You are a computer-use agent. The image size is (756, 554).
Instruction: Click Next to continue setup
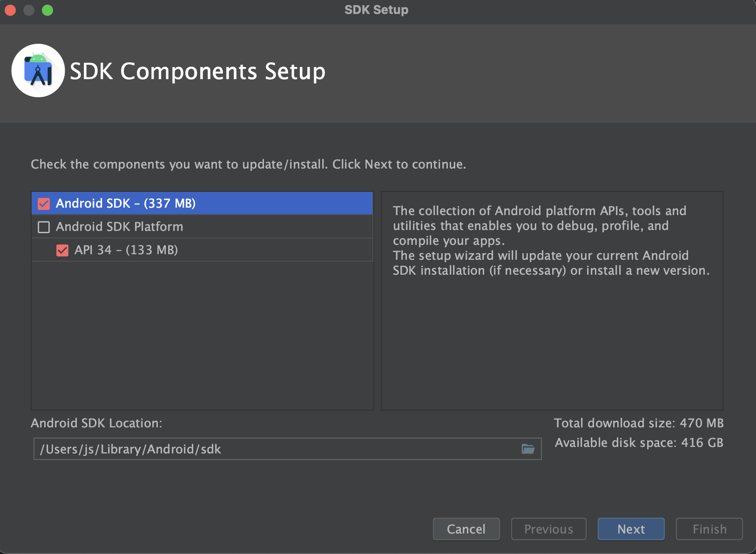click(631, 529)
